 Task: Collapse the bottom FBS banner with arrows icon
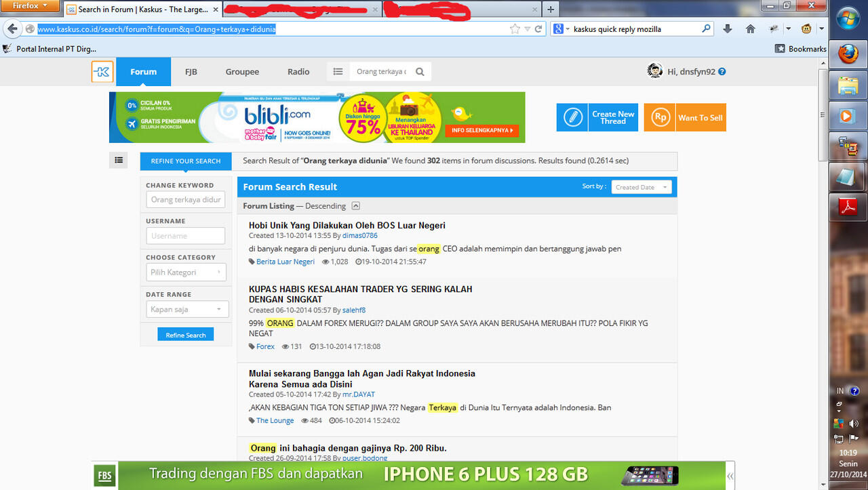(730, 476)
